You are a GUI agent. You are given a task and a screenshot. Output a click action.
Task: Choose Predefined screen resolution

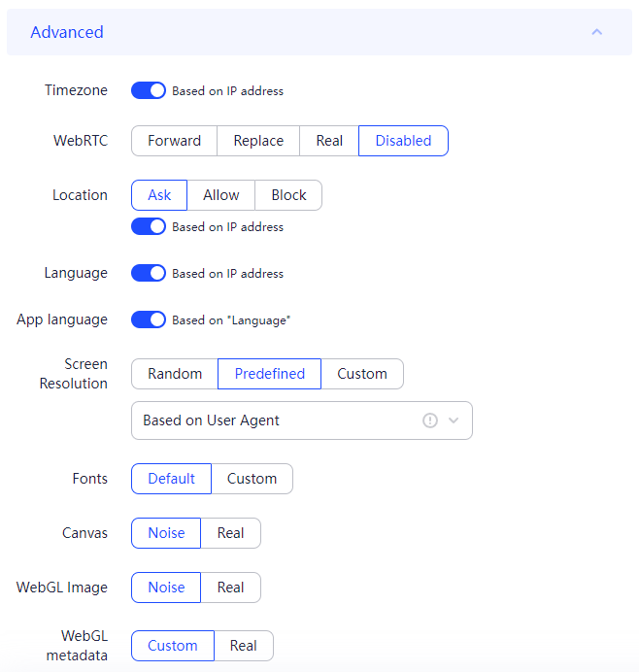click(x=270, y=374)
